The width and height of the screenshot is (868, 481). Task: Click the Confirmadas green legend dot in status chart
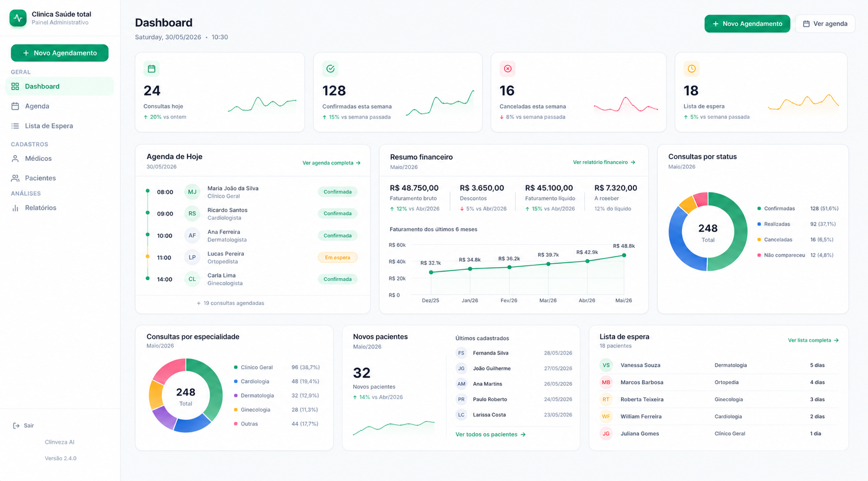coord(759,209)
